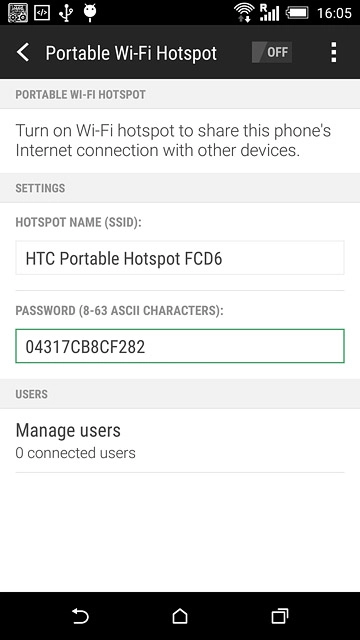360x640 pixels.
Task: Tap the 16:05 clock in status bar
Action: tap(334, 13)
